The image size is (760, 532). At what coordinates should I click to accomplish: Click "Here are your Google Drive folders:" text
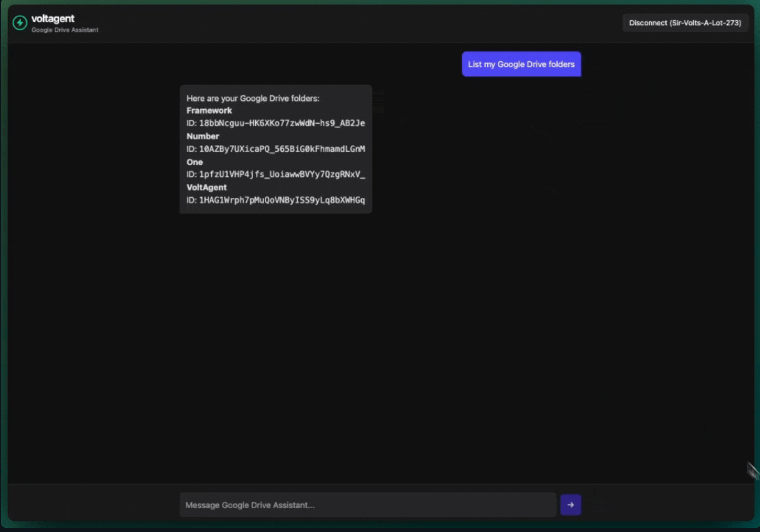point(253,98)
